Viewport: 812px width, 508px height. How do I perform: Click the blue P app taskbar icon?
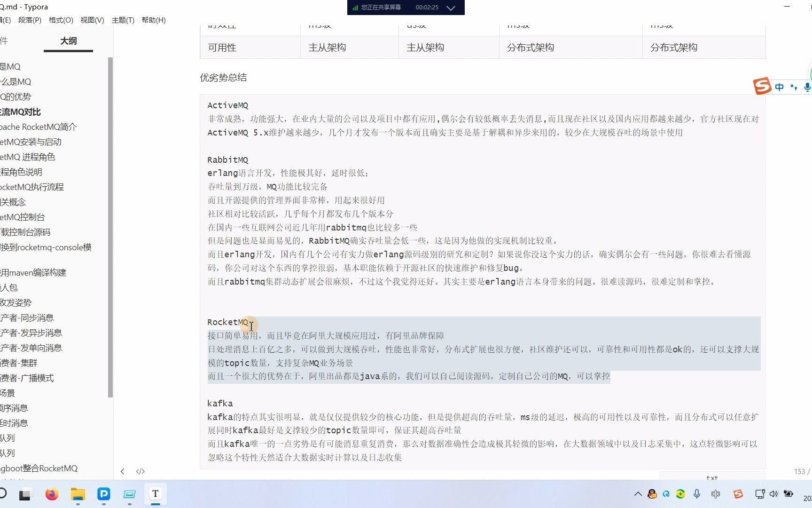point(103,494)
